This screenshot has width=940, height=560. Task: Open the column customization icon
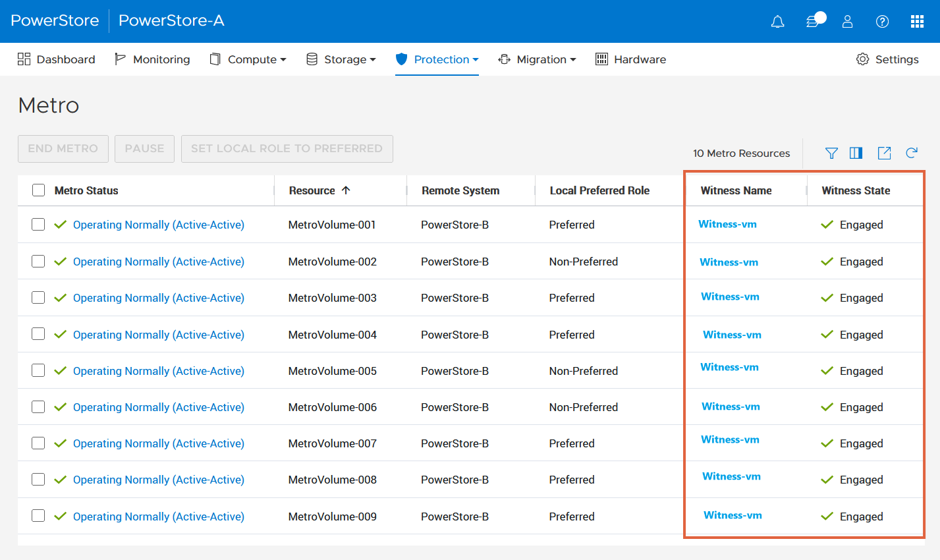coord(856,153)
